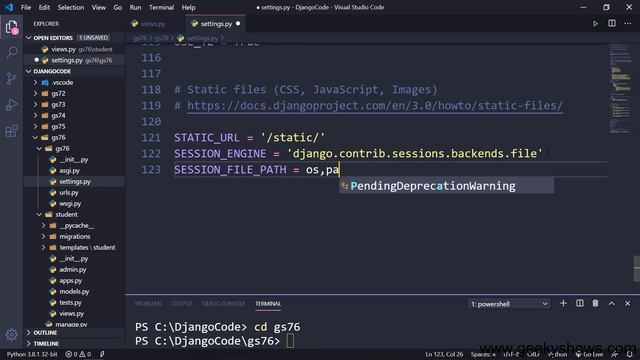Expand the gs73 folder
Viewport: 640px width, 360px height.
(58, 104)
